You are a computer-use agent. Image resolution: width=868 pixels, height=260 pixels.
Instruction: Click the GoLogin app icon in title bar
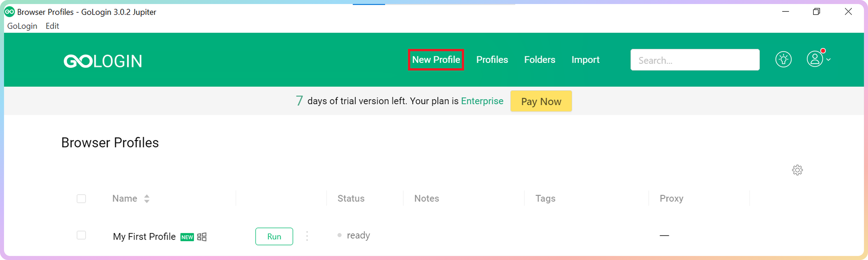[x=9, y=12]
